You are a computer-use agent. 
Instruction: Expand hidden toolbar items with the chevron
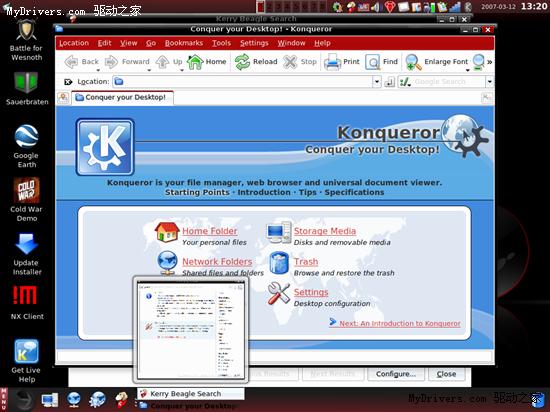tap(490, 62)
